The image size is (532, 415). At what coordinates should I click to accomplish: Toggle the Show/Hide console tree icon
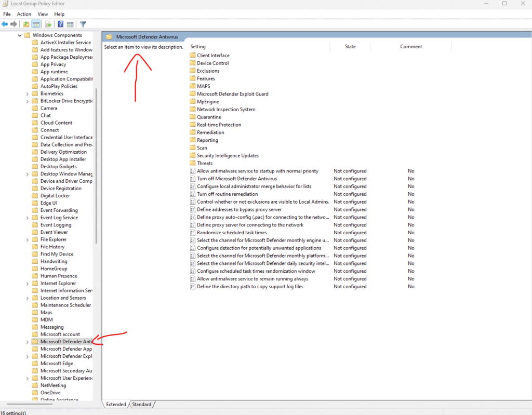click(36, 24)
